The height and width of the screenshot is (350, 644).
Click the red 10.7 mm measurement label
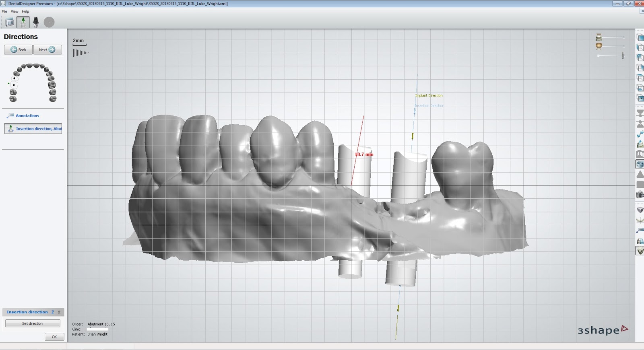(x=364, y=154)
